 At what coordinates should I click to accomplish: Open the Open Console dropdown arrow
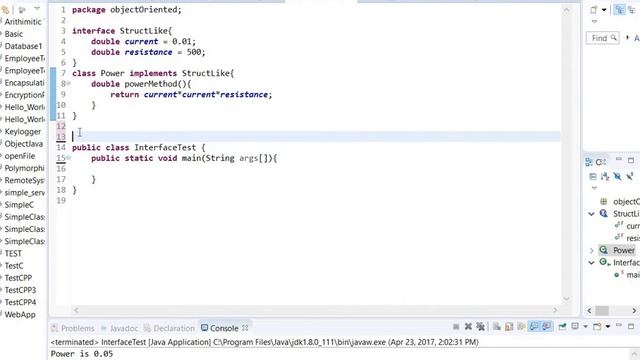pyautogui.click(x=608, y=327)
